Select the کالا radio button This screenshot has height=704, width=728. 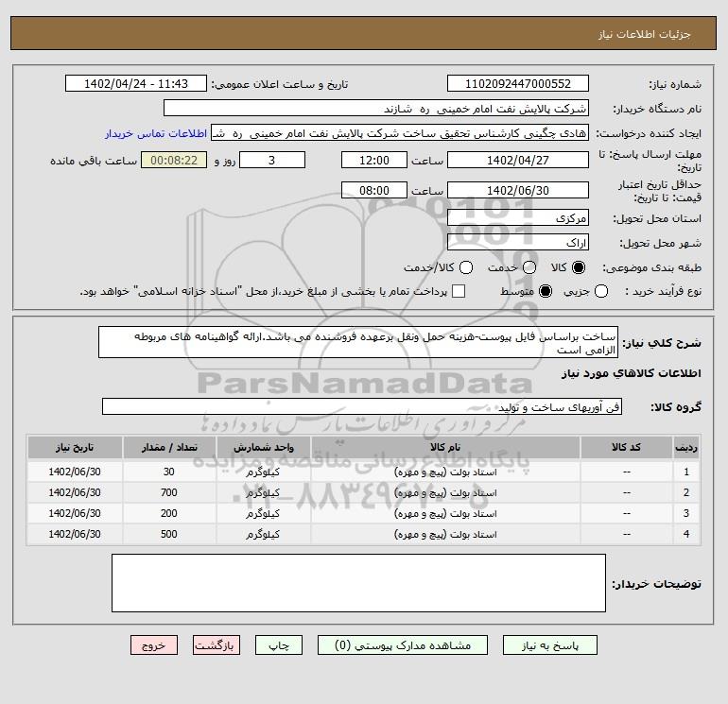(579, 267)
